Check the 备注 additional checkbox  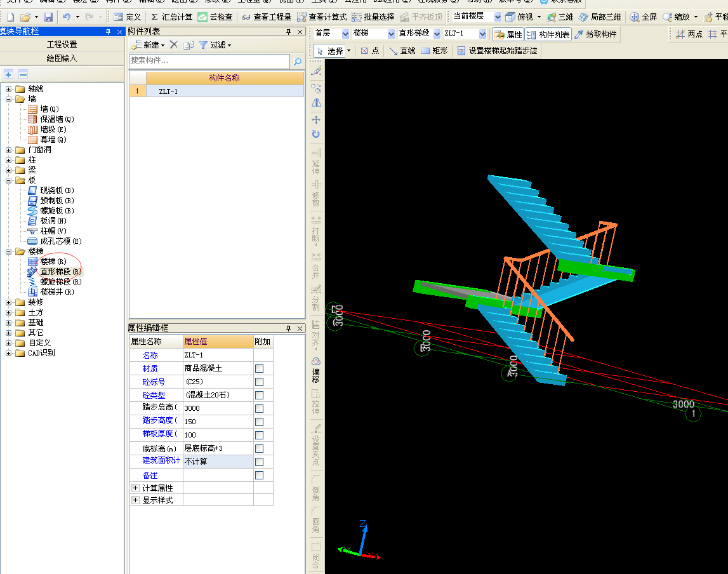259,475
